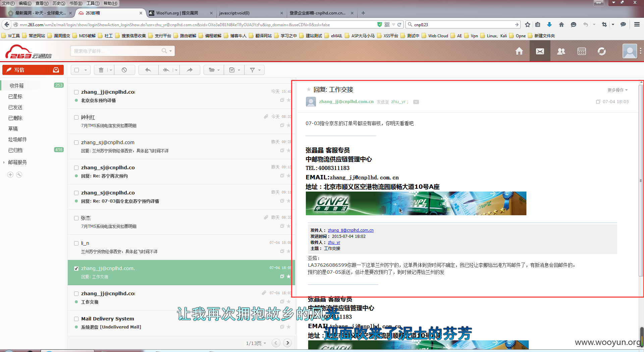Check the 兰州苏宁货物经停西安 reply email checkbox
This screenshot has height=352, width=644.
pos(76,142)
